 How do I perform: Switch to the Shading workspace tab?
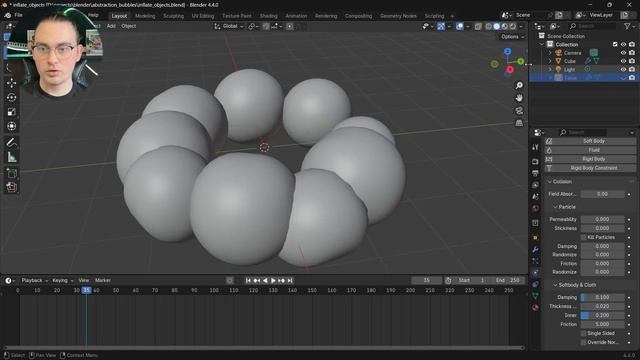[269, 16]
